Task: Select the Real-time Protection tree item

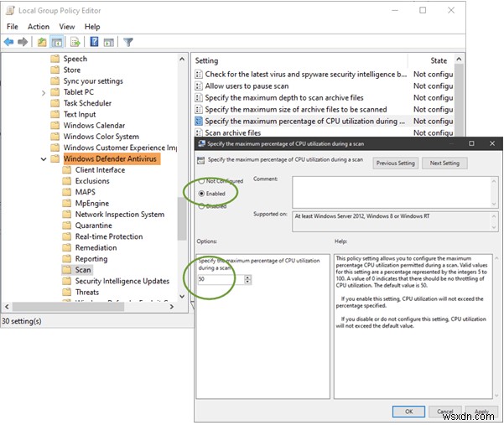Action: [x=109, y=236]
